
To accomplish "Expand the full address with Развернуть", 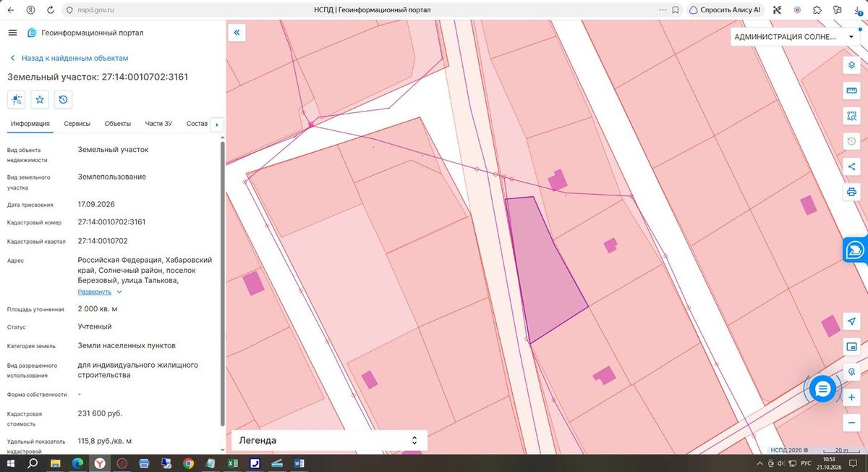I will [100, 292].
